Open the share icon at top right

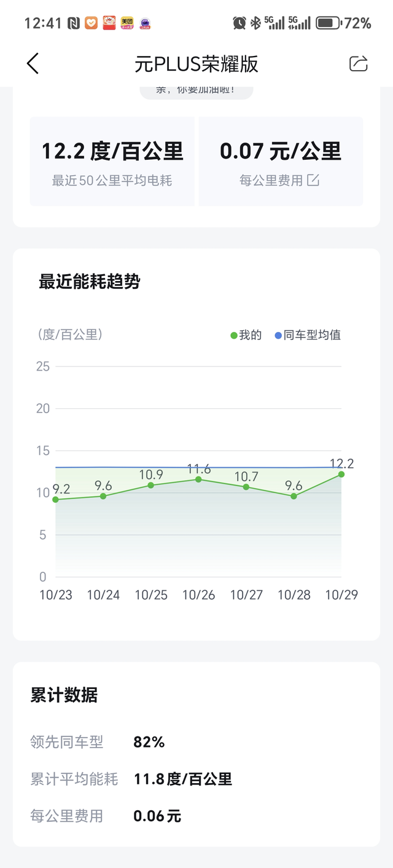(358, 63)
